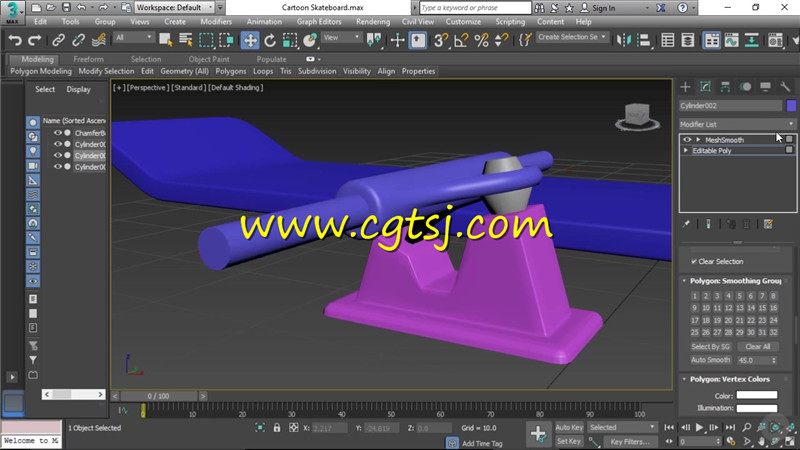
Task: Collapse Polygon: Vertex Colors rollout
Action: coord(684,379)
